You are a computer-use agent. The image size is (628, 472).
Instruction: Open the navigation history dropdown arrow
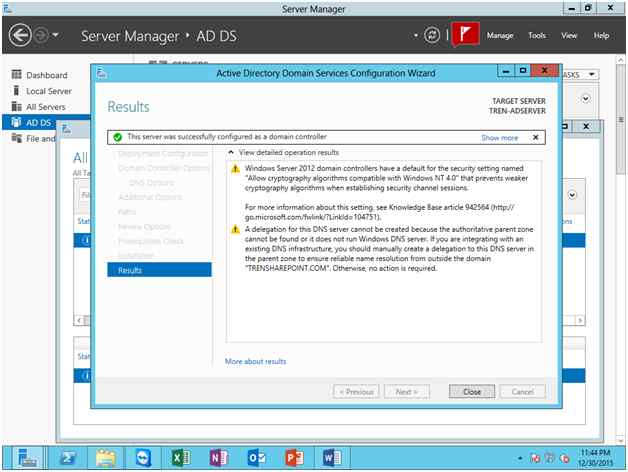coord(56,35)
